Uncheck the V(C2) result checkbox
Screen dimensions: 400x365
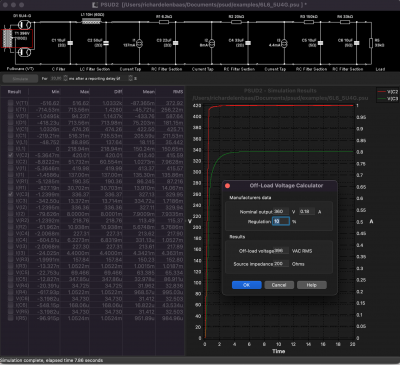click(x=11, y=155)
